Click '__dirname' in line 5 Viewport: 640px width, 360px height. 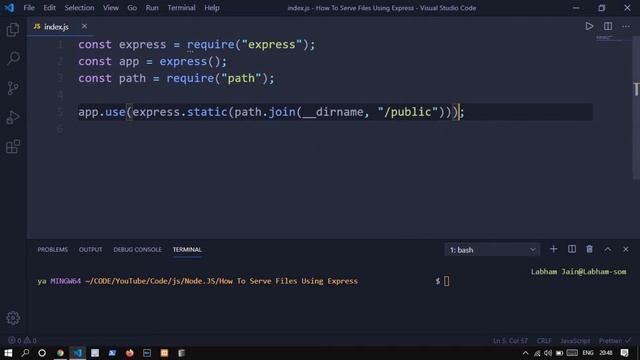point(333,112)
